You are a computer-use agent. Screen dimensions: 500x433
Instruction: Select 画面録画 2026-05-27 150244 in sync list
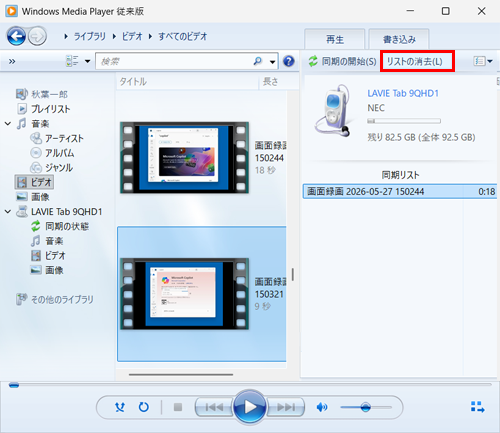tap(400, 192)
